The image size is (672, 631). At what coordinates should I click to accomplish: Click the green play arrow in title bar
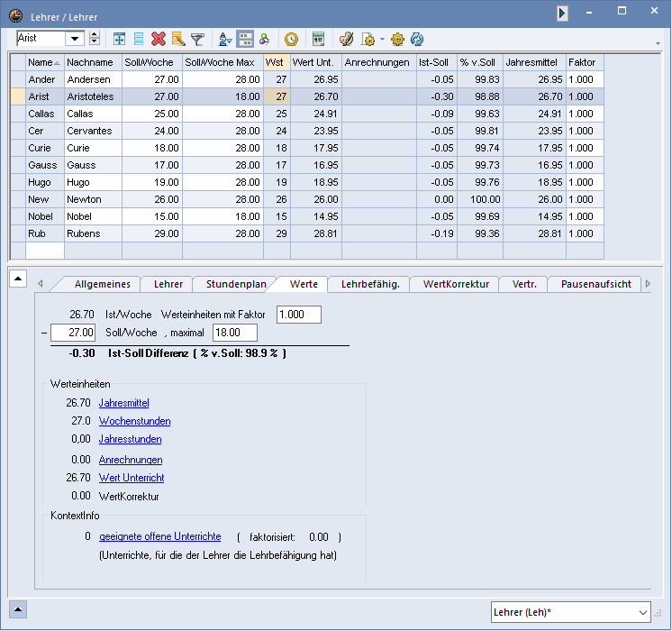click(562, 13)
